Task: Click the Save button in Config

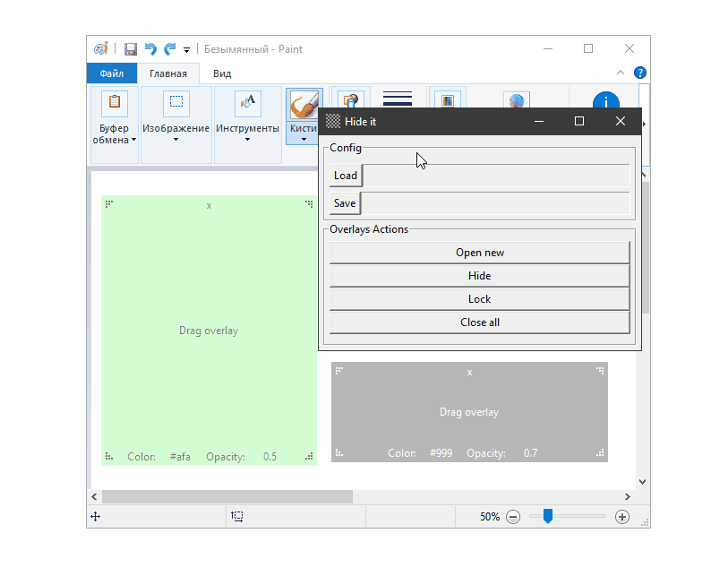Action: point(345,203)
